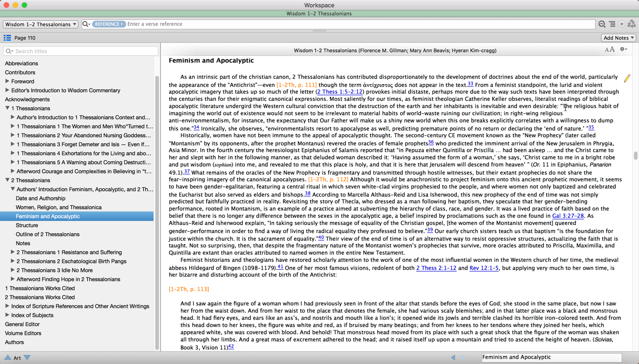The width and height of the screenshot is (639, 364).
Task: Open the AA text size control
Action: 609,50
